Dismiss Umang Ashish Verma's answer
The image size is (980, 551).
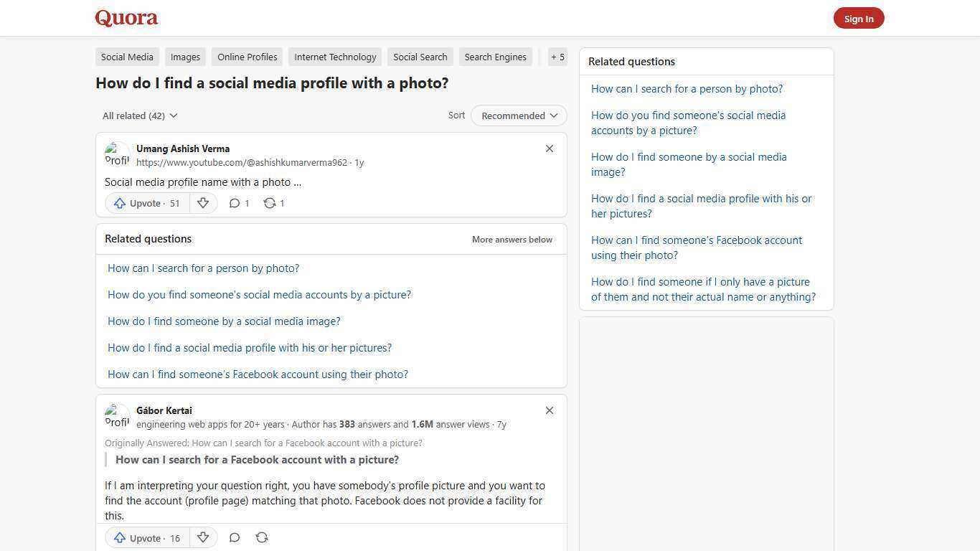tap(550, 149)
